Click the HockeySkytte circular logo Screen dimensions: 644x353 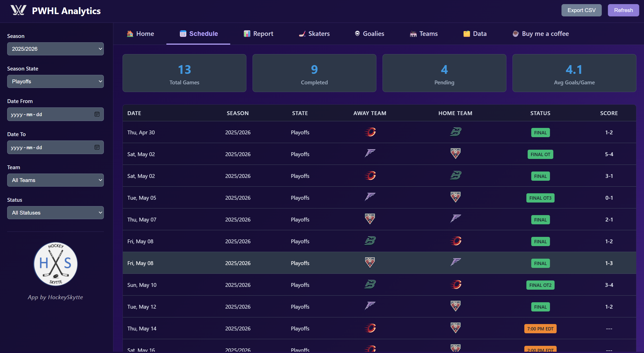(56, 264)
